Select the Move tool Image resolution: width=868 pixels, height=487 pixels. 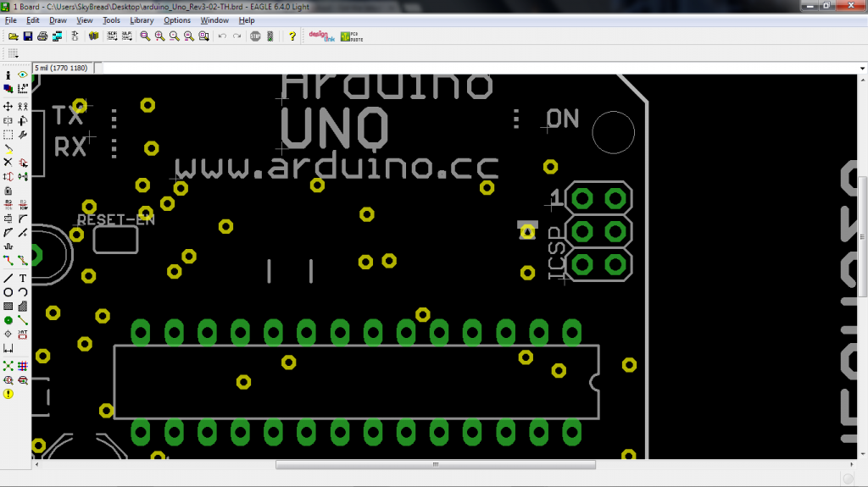click(8, 106)
